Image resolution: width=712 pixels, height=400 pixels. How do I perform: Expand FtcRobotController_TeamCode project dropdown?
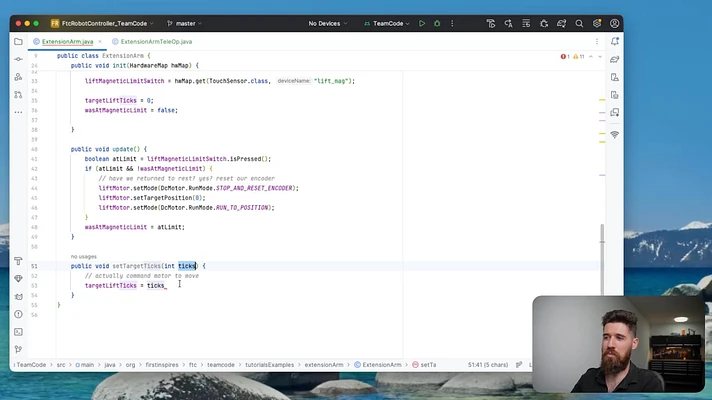[102, 24]
